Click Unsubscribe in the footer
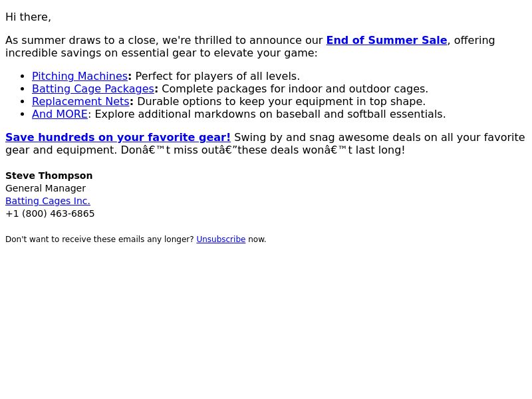Viewport: 532px width, 399px height. coord(221,239)
